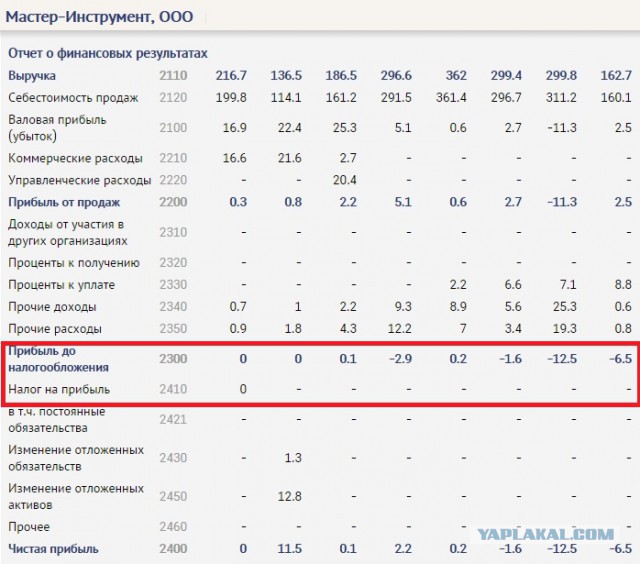Viewport: 640px width, 564px height.
Task: Select the Выручка value 162.7
Action: click(616, 75)
